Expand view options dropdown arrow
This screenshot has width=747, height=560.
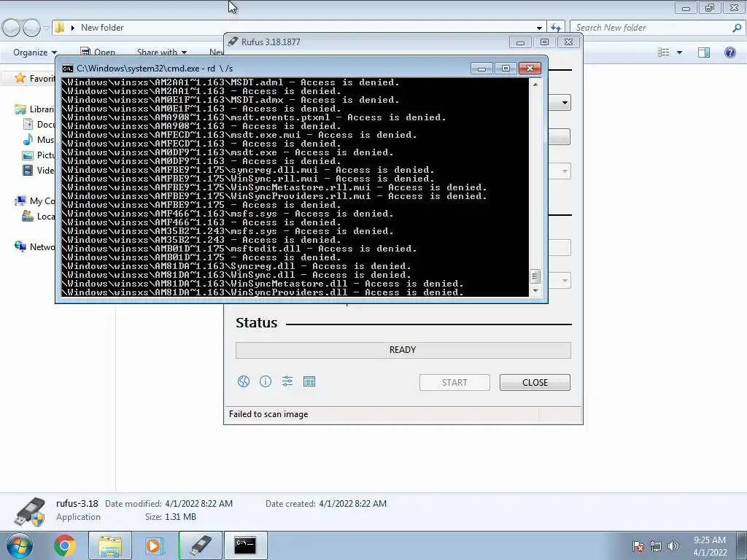tap(679, 52)
